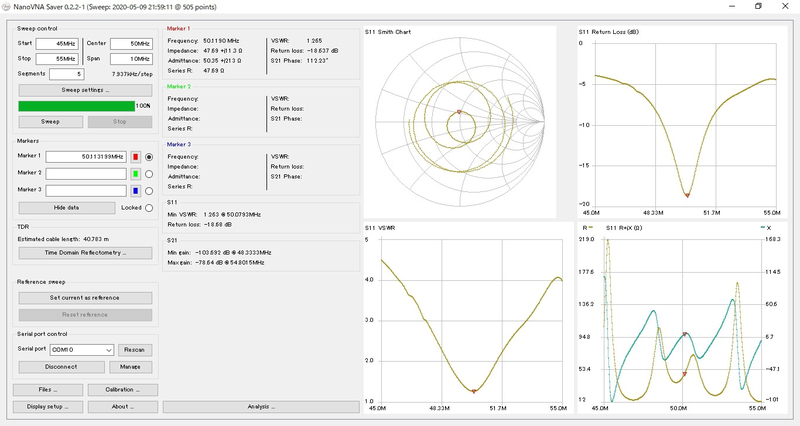Start a sweep with the Sweep button
The height and width of the screenshot is (426, 800).
coord(51,122)
